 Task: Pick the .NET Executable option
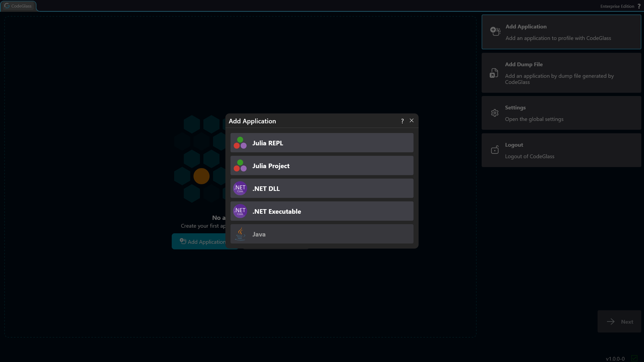click(x=322, y=211)
